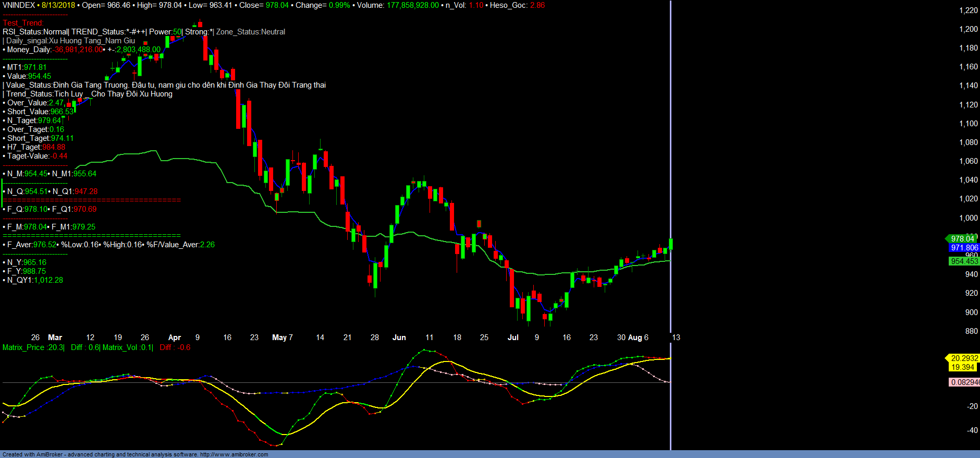Select the Mar label on date axis
Image resolution: width=980 pixels, height=458 pixels.
pyautogui.click(x=55, y=338)
